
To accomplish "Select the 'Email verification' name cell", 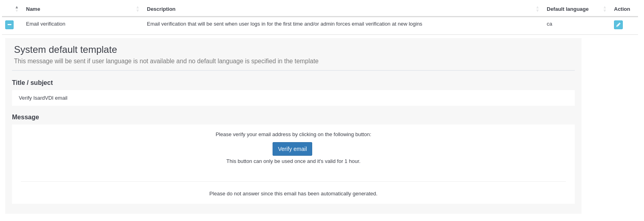I will tap(46, 24).
